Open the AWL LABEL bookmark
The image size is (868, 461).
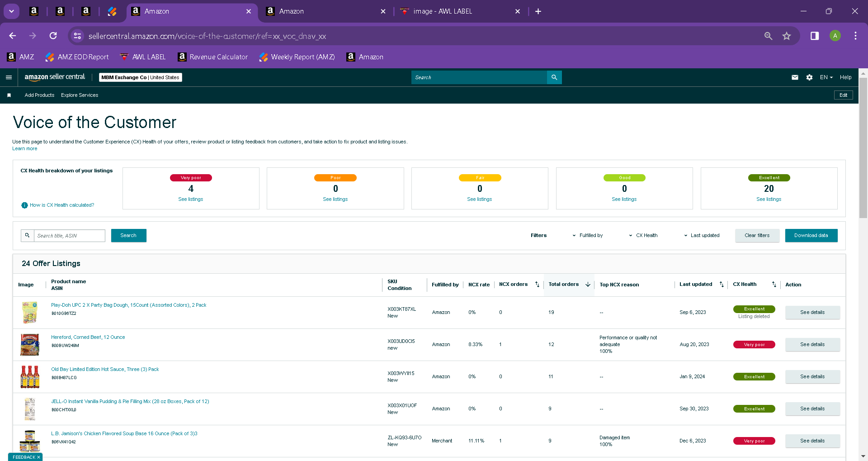pyautogui.click(x=143, y=57)
